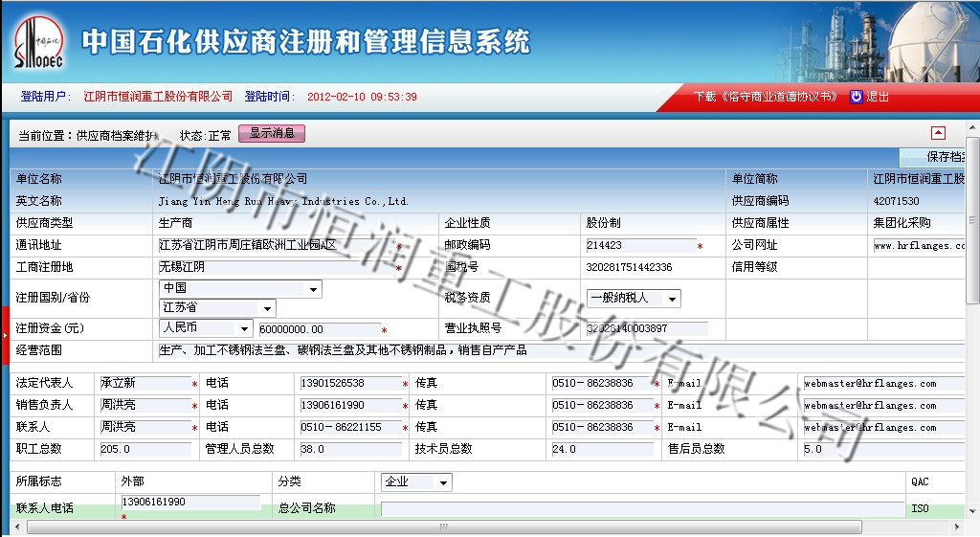Click the 邮政编码 field showing 214423
Viewport: 980px width, 537px height.
click(639, 246)
